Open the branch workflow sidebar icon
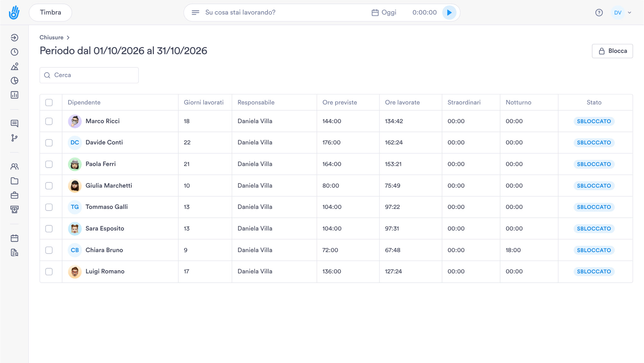Viewport: 644px width, 363px height. (x=14, y=138)
